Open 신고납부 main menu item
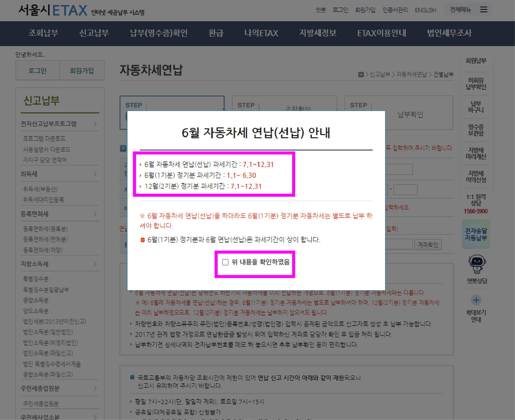515x420 pixels. point(94,33)
